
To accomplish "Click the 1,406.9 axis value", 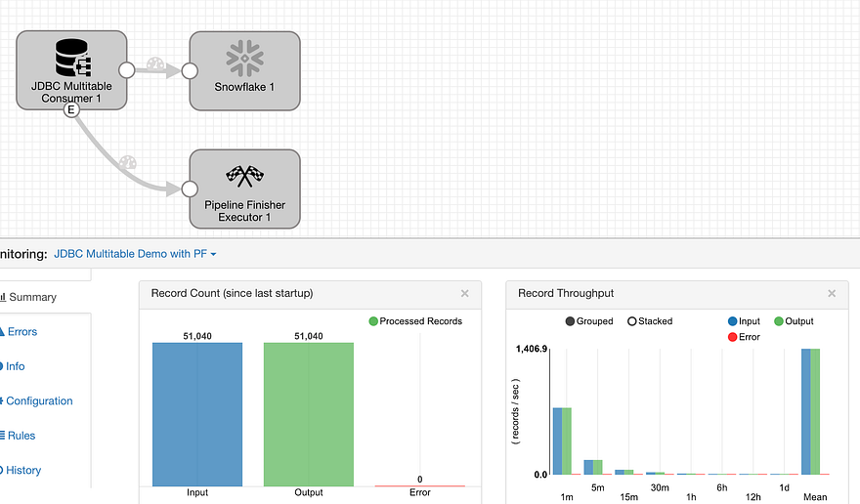I will (532, 349).
